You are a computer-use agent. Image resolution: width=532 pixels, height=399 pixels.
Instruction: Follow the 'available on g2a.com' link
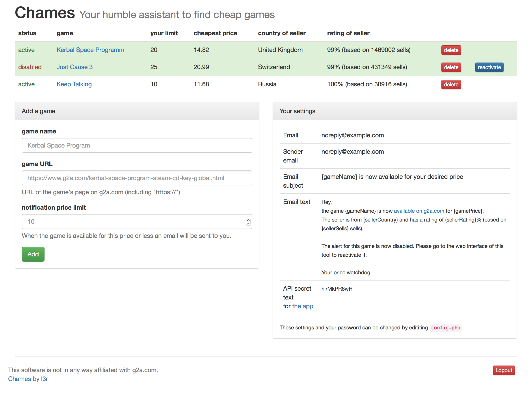click(419, 211)
